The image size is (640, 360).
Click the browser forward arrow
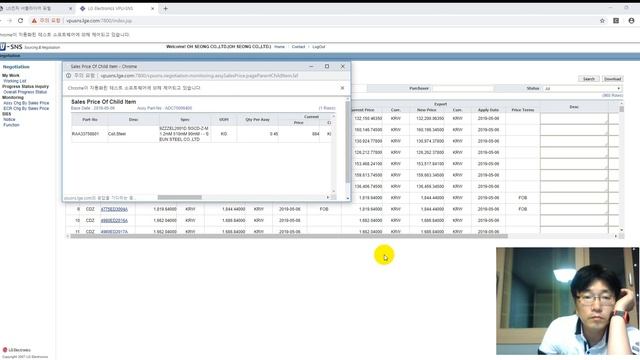pyautogui.click(x=9, y=20)
